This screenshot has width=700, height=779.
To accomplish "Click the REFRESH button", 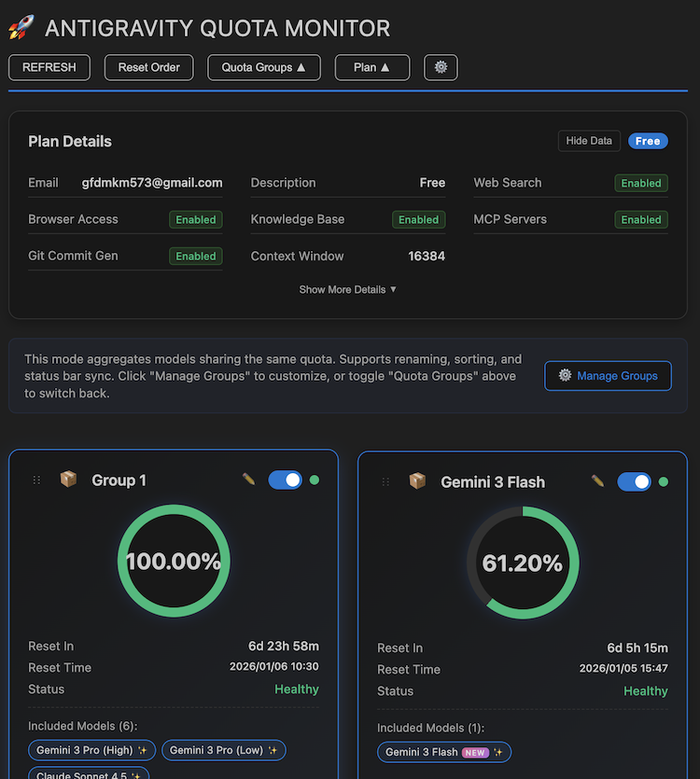I will pyautogui.click(x=49, y=67).
